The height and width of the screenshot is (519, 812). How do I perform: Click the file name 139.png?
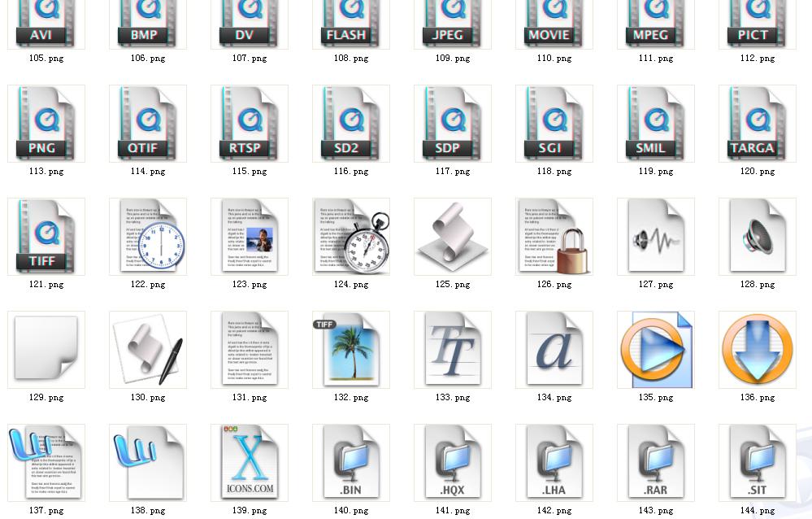[249, 510]
